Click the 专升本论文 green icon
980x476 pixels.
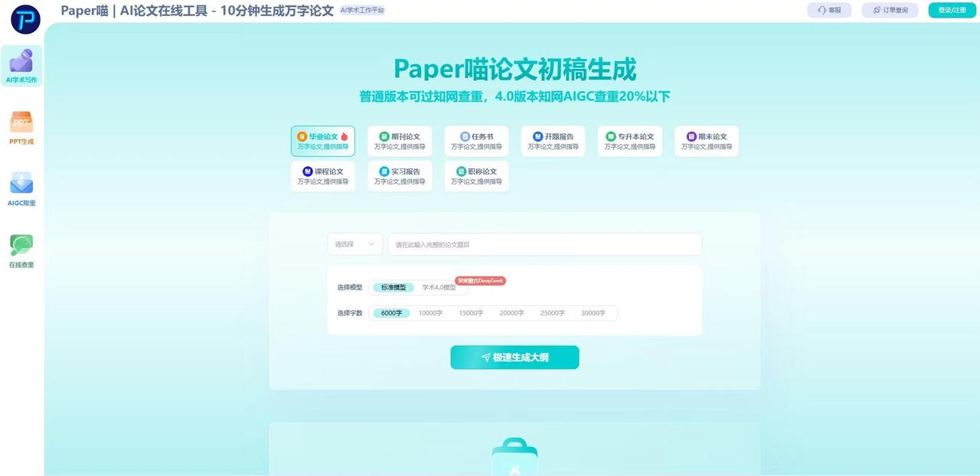(611, 136)
